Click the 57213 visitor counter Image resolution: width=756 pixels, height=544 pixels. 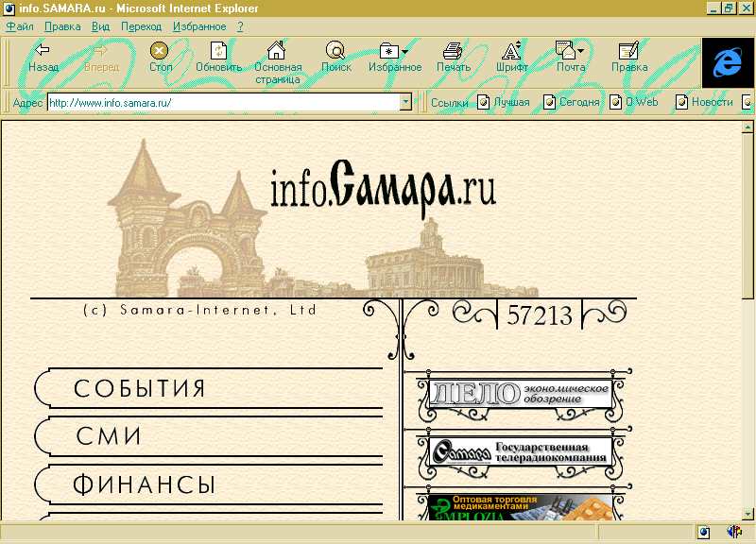point(539,315)
